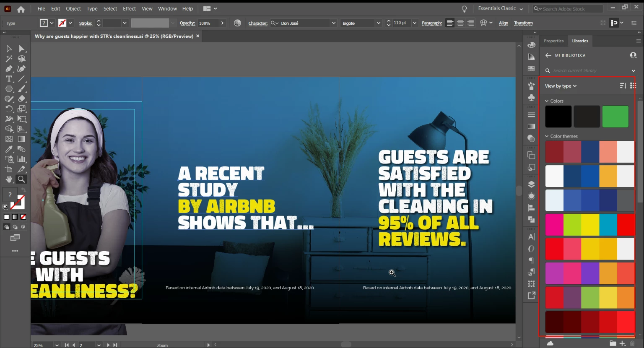This screenshot has height=348, width=644.
Task: Open the Discover lightbulb icon
Action: pos(464,9)
